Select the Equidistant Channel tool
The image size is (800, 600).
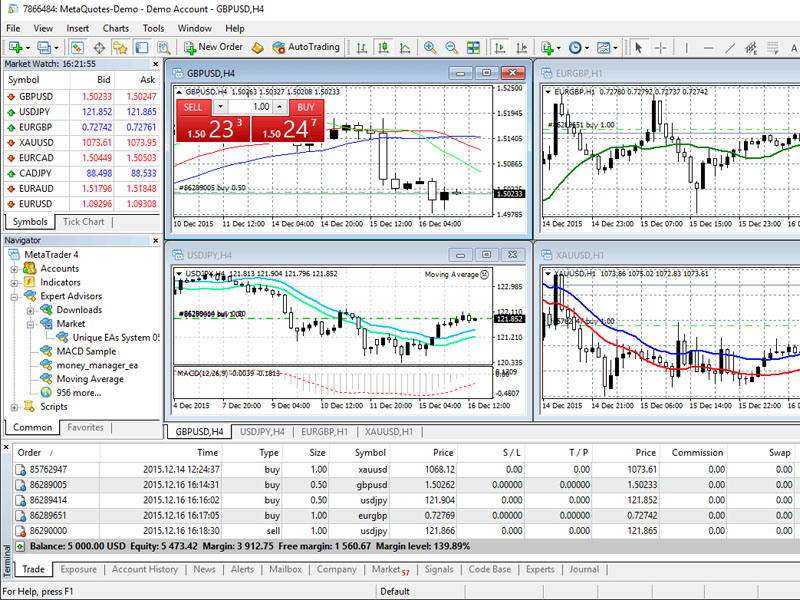(751, 47)
